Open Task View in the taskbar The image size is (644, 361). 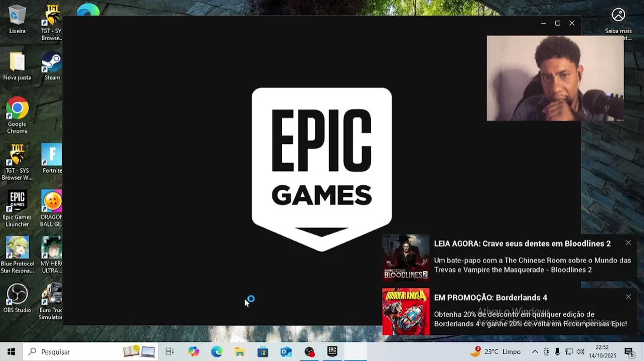tap(170, 351)
